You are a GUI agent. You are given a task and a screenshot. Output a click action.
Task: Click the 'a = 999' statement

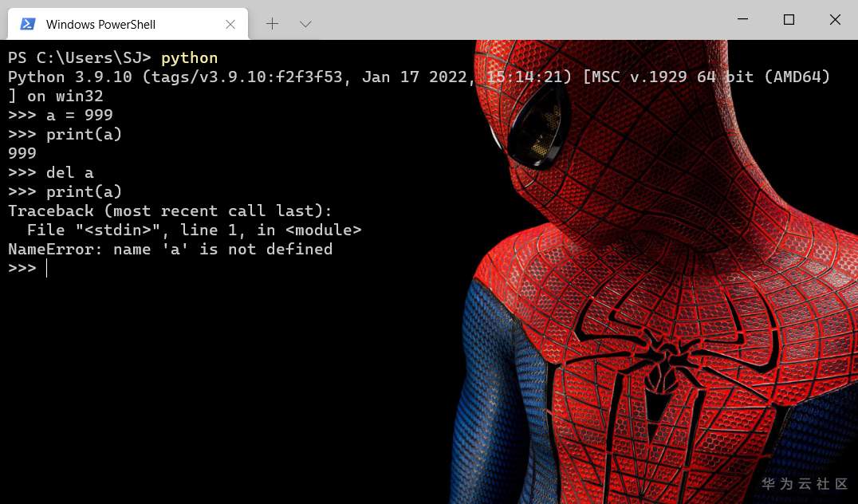80,115
